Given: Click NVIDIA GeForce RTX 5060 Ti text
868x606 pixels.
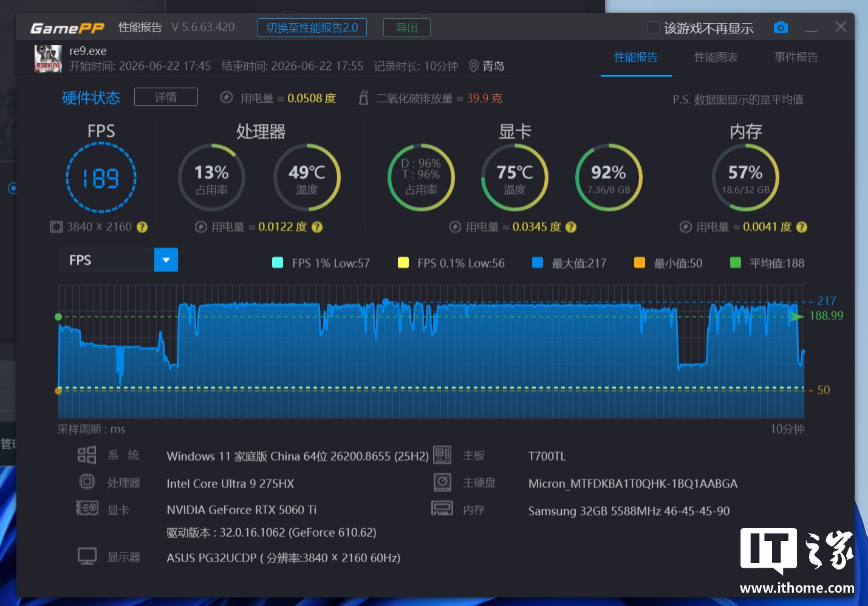Looking at the screenshot, I should click(x=242, y=510).
